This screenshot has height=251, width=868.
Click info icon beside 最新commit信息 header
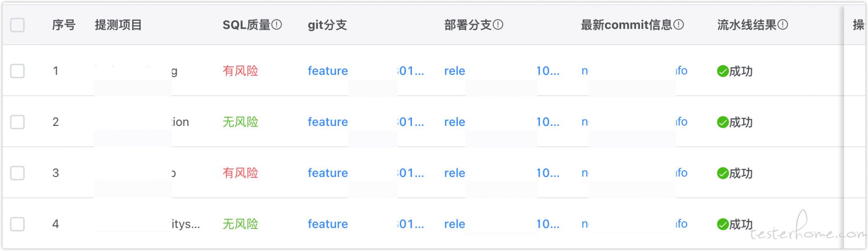[679, 25]
